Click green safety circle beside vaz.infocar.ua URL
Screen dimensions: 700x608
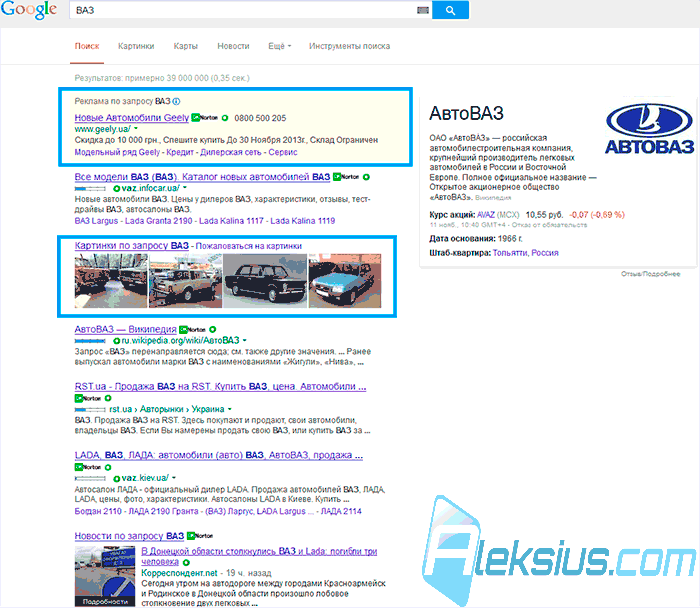117,188
